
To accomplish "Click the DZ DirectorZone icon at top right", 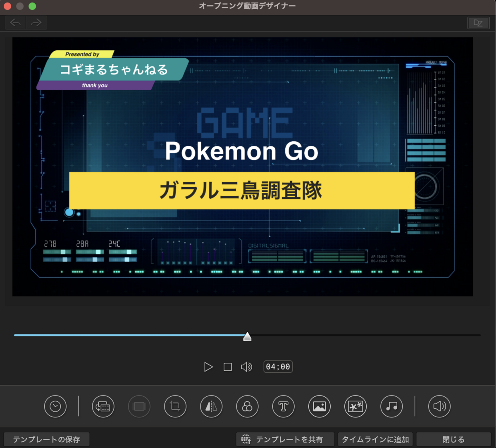I will [x=478, y=23].
